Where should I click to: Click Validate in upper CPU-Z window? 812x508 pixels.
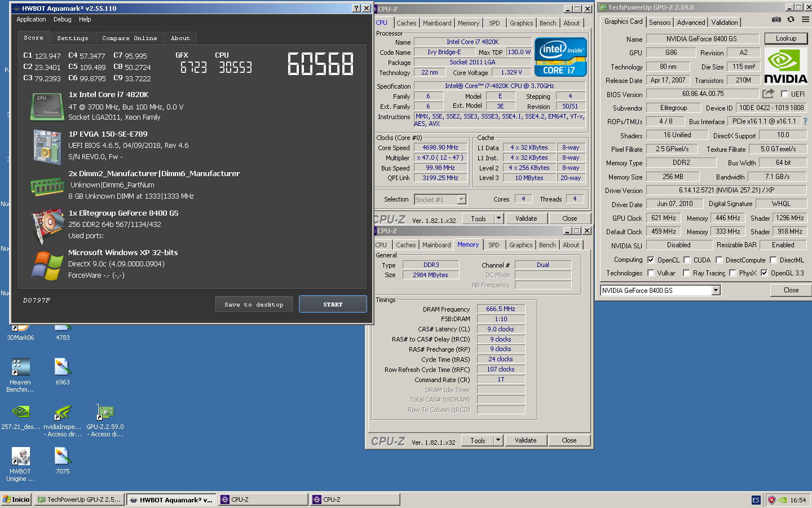pos(526,218)
